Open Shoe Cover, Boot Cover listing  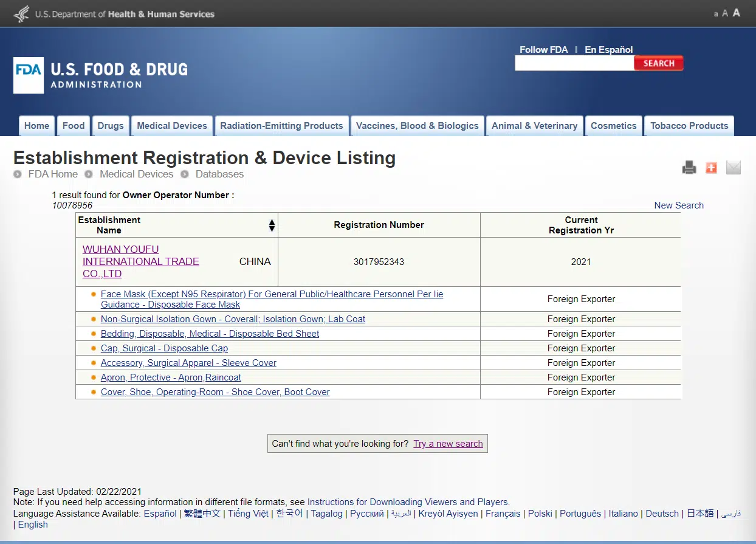point(215,392)
